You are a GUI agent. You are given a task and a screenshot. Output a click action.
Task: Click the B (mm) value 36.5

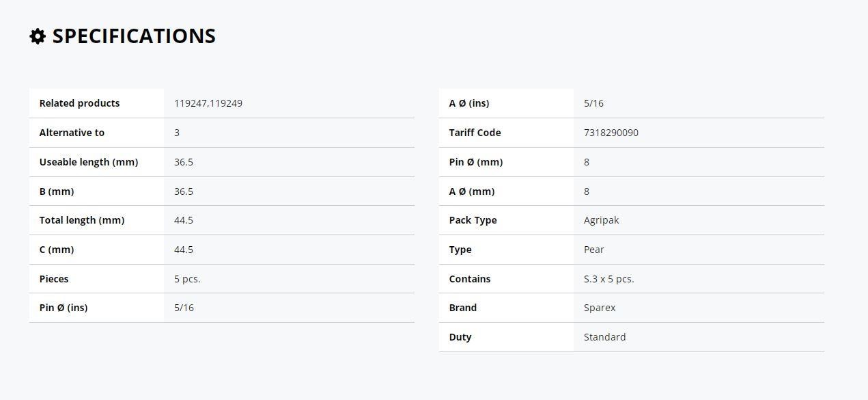[x=184, y=191]
